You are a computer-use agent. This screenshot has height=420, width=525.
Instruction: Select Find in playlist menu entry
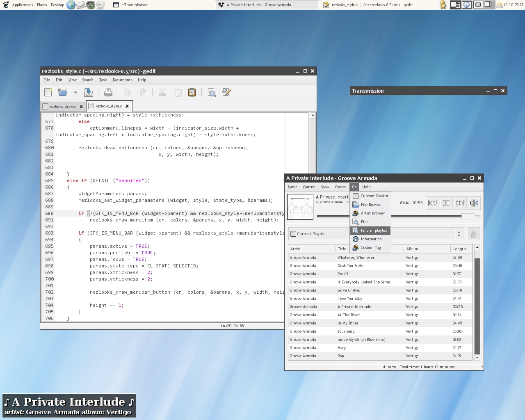370,231
